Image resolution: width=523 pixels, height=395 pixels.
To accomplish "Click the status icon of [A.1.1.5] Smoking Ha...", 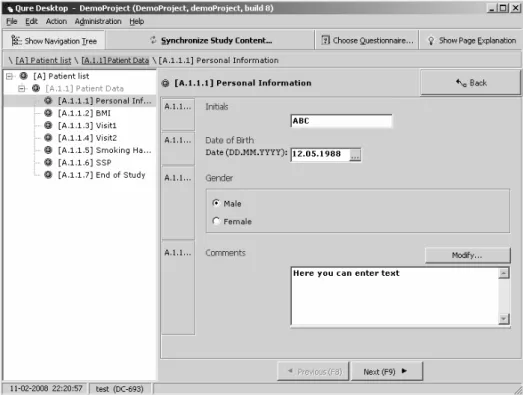I will tap(48, 150).
